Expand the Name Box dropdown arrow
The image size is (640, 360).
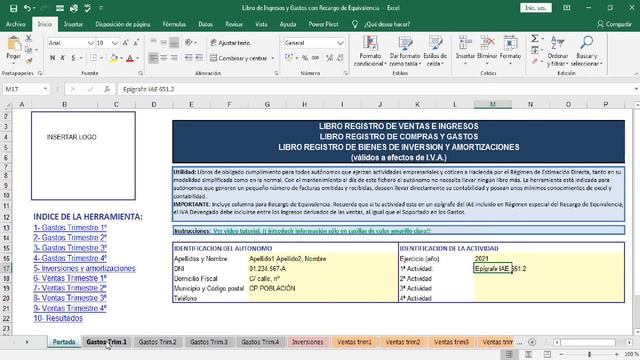45,89
